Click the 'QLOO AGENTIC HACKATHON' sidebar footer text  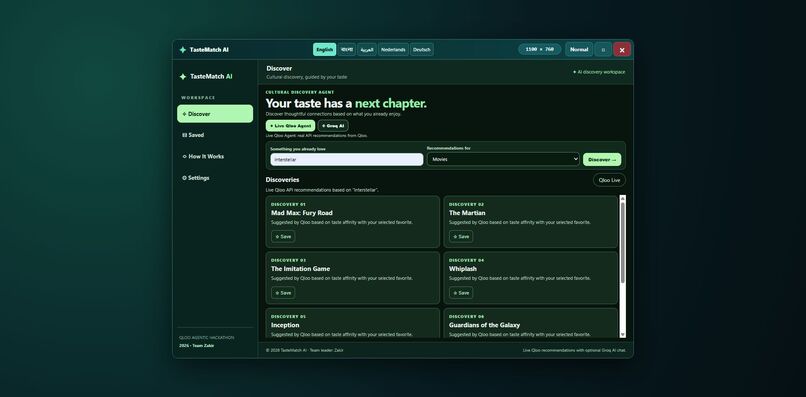point(206,338)
